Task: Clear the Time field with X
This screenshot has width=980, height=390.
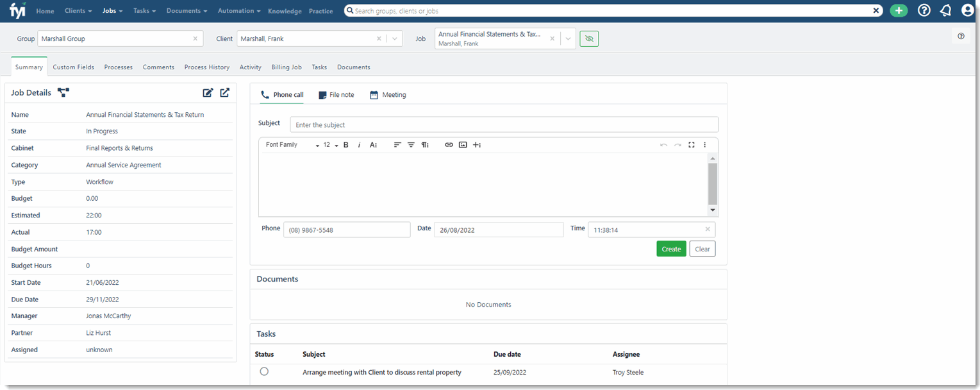Action: pos(708,229)
